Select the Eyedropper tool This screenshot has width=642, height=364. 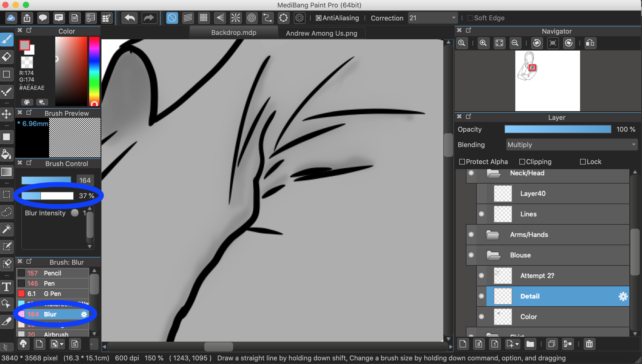point(7,322)
